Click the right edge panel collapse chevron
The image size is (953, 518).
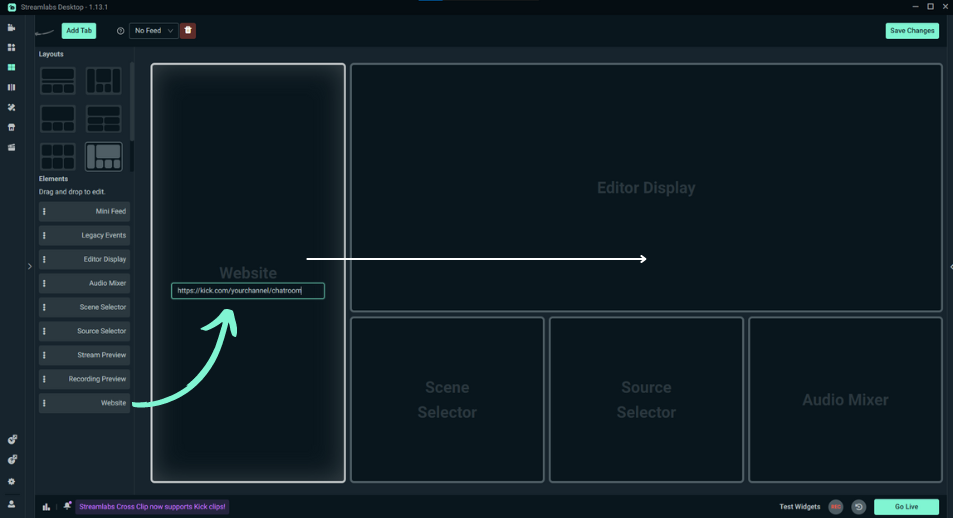tap(951, 267)
